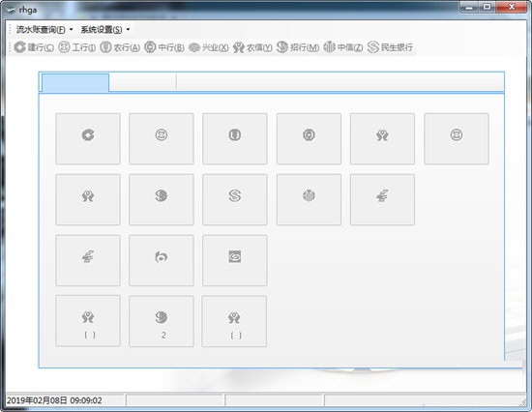Click the rhga window title icon
The image size is (532, 412).
[x=11, y=10]
